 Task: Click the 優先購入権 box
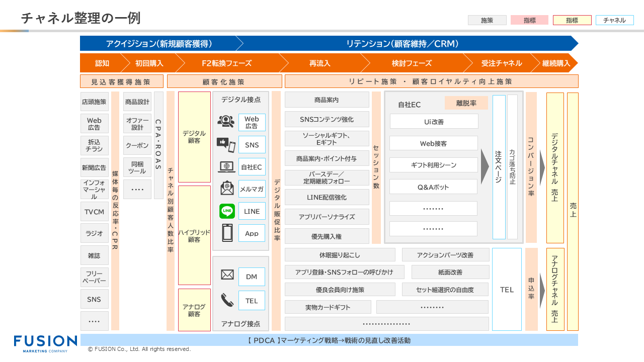[x=327, y=236]
